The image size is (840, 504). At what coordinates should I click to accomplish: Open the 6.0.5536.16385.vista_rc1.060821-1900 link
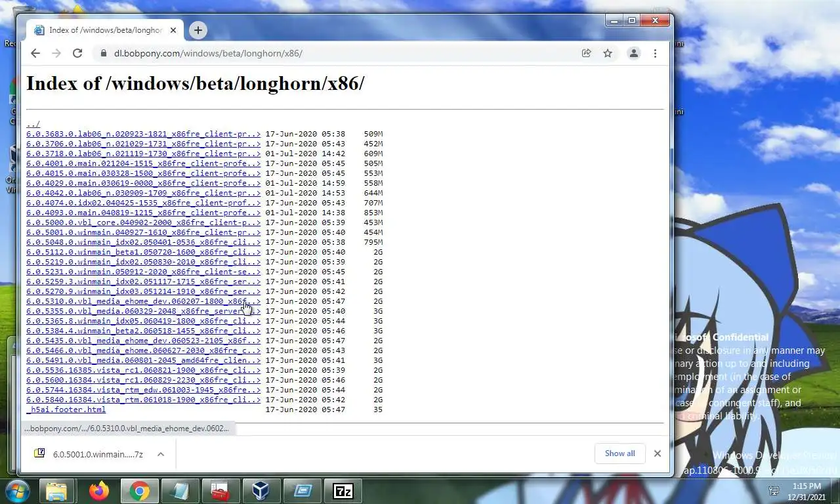[143, 370]
